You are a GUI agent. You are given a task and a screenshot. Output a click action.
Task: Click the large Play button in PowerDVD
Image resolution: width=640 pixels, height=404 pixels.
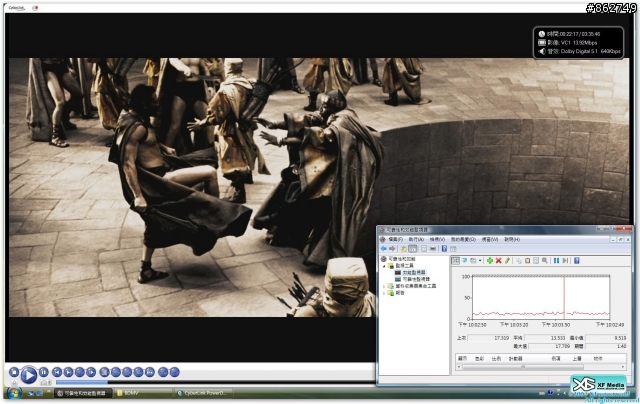point(29,375)
